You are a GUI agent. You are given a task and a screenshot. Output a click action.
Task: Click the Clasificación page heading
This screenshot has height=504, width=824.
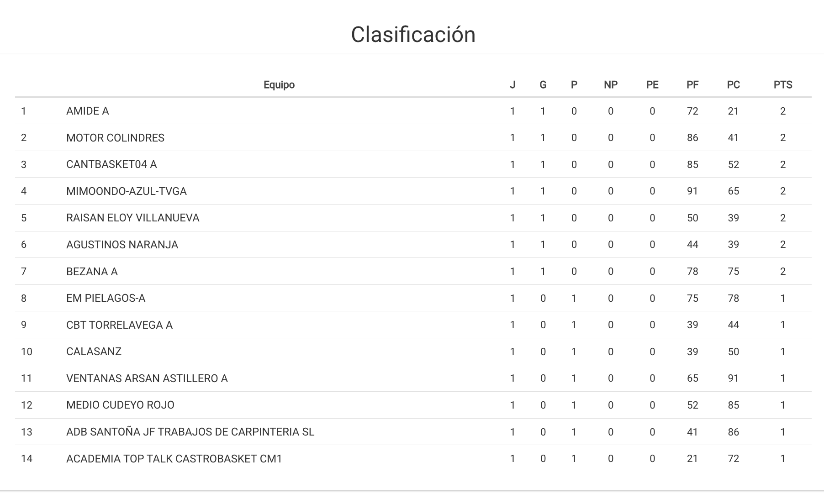[x=413, y=35]
